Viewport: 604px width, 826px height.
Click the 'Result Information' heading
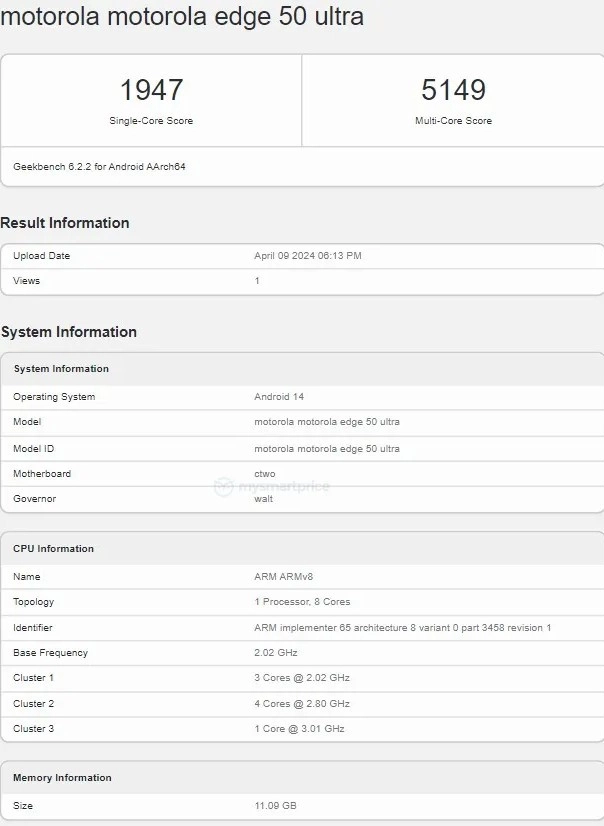65,223
